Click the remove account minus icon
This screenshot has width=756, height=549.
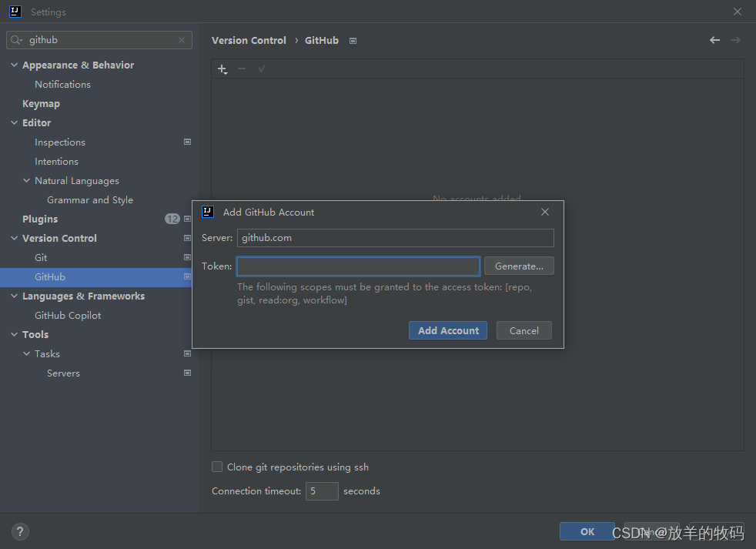242,69
